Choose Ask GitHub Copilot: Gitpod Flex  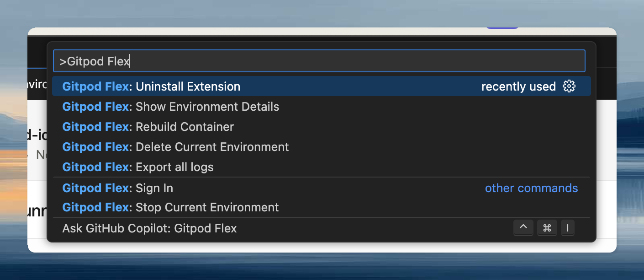[149, 228]
